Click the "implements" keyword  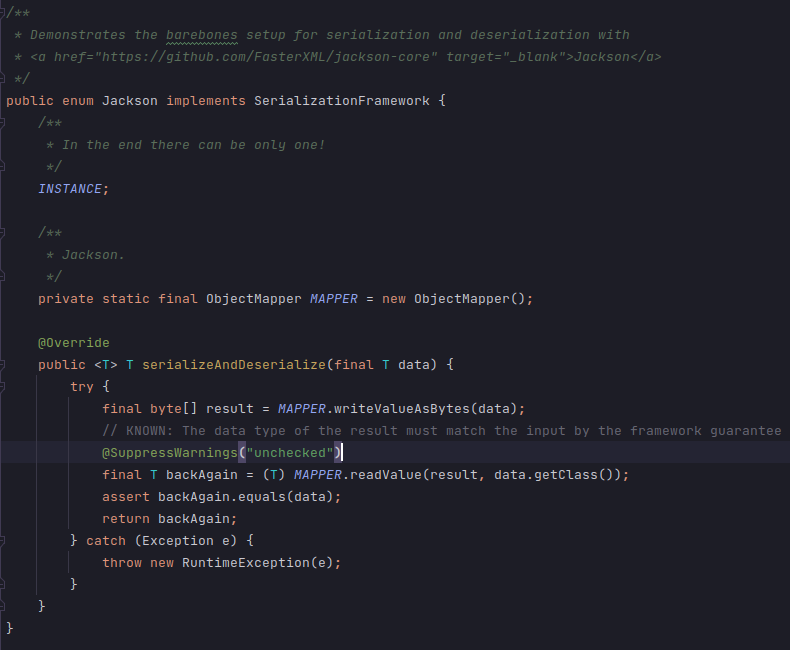tap(206, 101)
